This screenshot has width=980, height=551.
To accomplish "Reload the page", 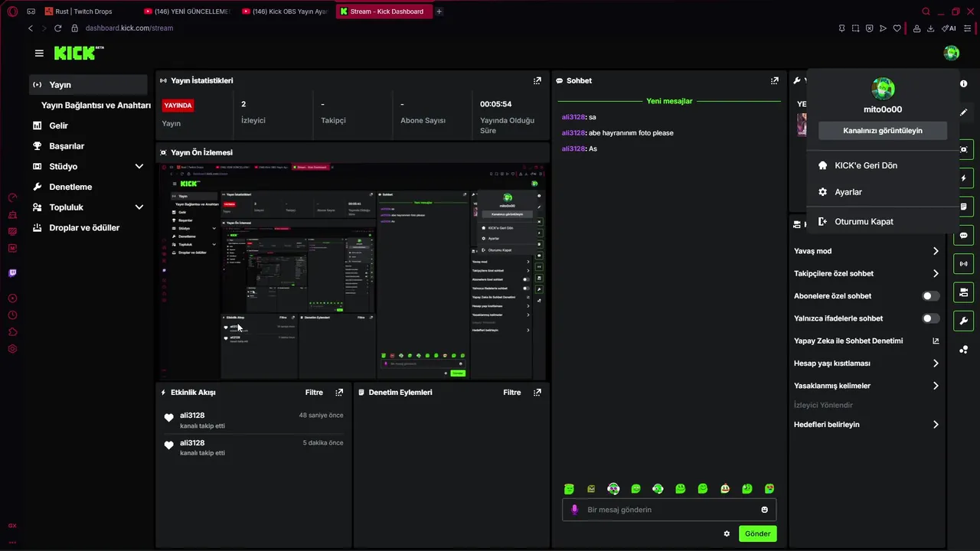I will coord(57,28).
